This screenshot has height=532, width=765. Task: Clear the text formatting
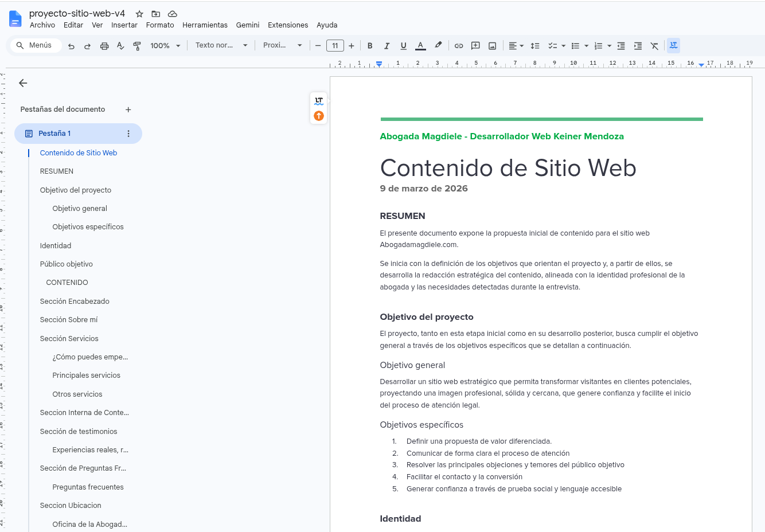coord(654,46)
